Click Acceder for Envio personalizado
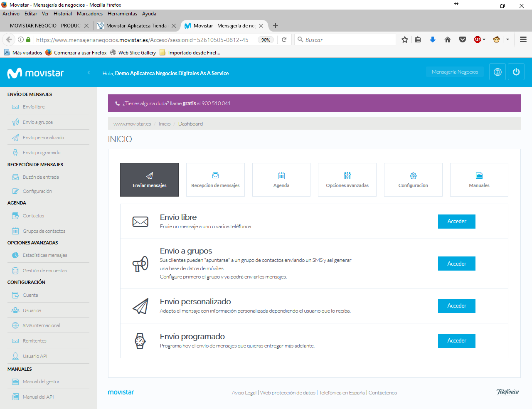Viewport: 532px width, 409px height. 457,306
